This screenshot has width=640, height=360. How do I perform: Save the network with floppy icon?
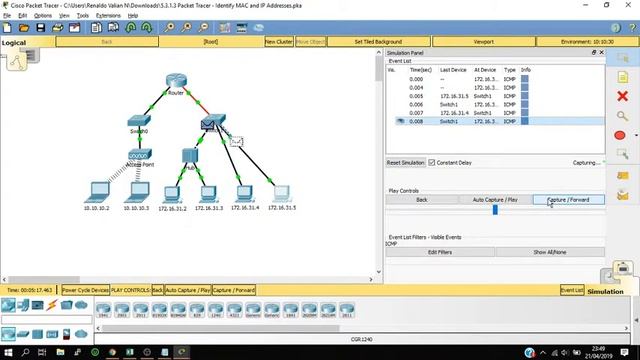pos(40,28)
